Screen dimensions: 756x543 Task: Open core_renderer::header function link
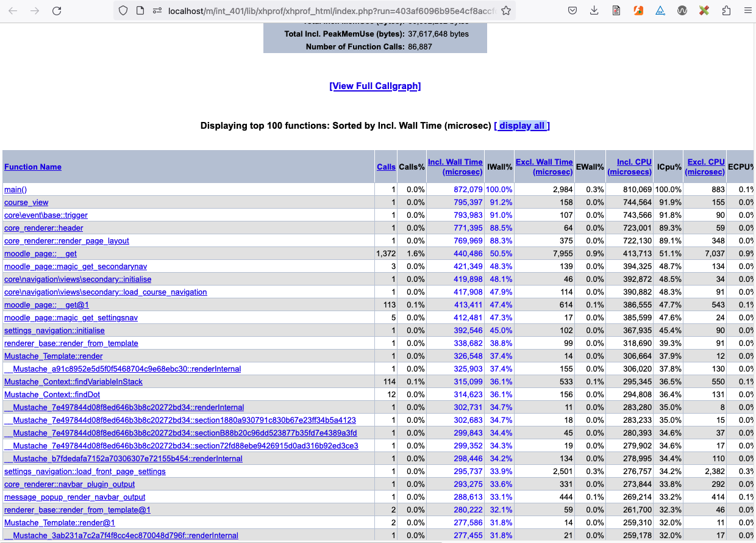[44, 228]
